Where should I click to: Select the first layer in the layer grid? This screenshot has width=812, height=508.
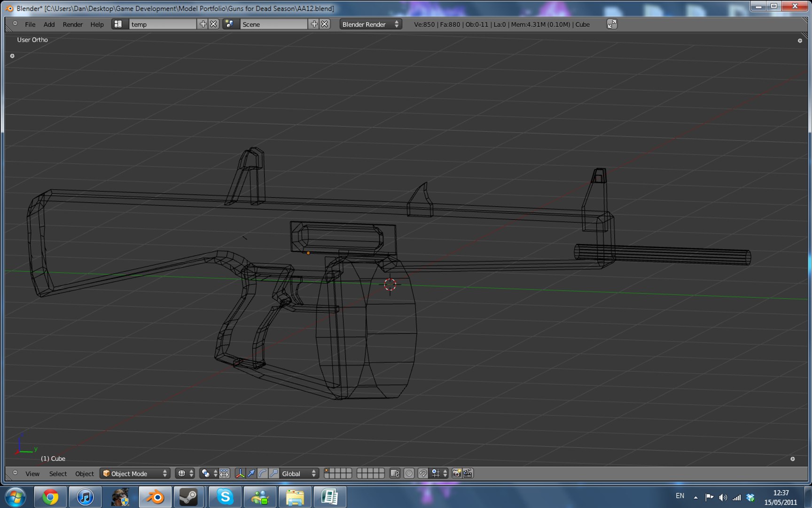point(327,471)
